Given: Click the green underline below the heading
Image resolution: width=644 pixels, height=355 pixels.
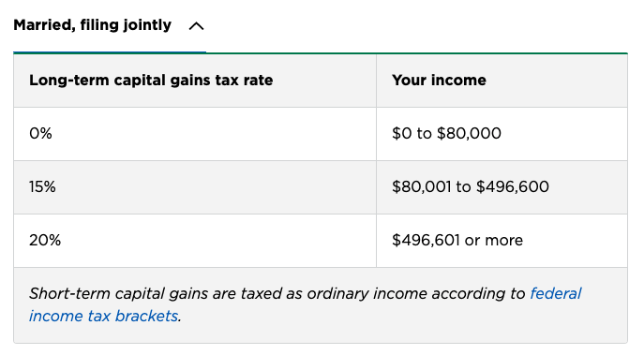Looking at the screenshot, I should (417, 53).
